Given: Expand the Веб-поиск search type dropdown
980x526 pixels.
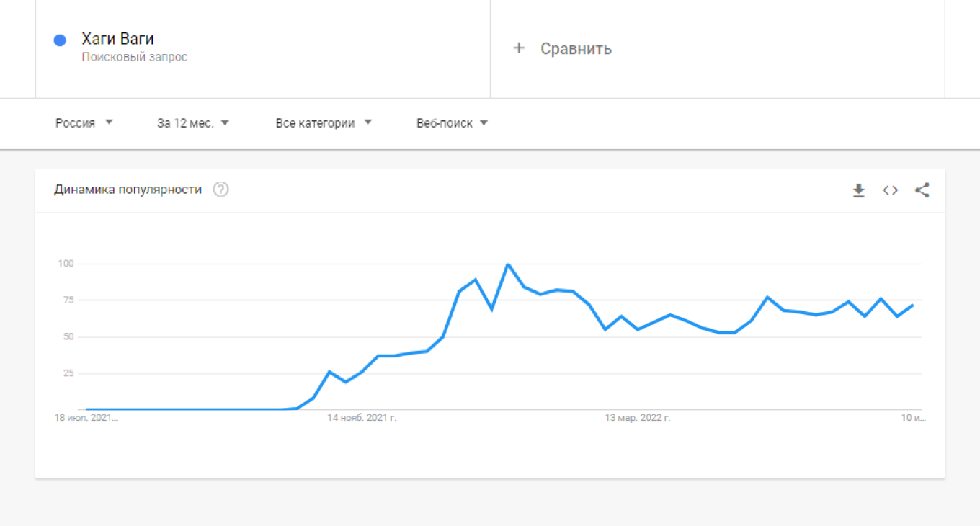Looking at the screenshot, I should point(452,123).
